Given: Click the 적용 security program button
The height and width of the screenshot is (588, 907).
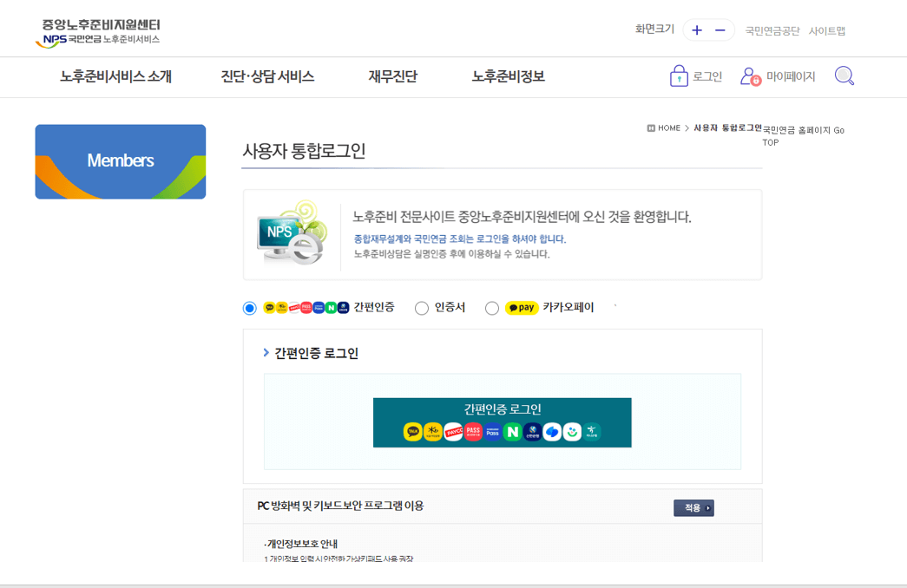Looking at the screenshot, I should (693, 508).
